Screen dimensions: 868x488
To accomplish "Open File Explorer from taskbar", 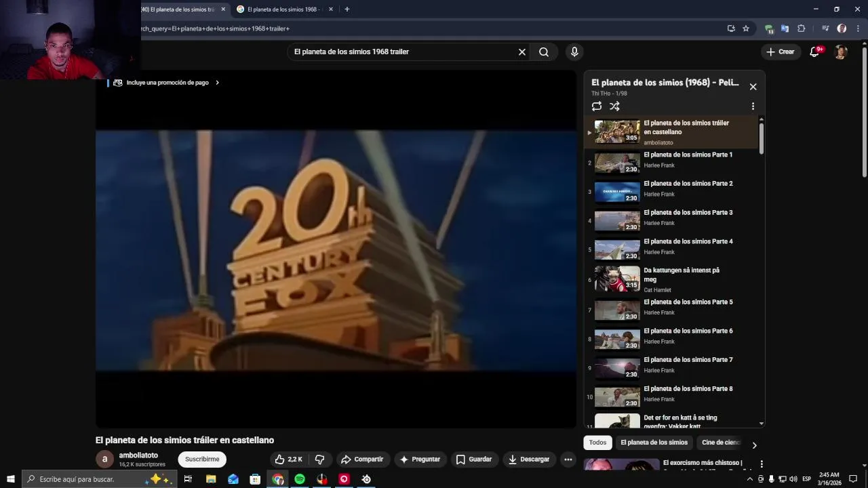I will click(x=211, y=479).
